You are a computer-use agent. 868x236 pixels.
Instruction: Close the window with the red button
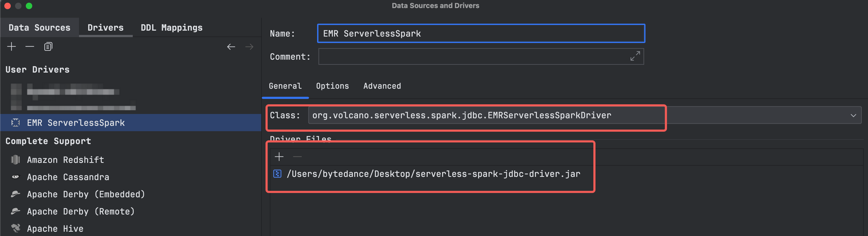point(8,6)
